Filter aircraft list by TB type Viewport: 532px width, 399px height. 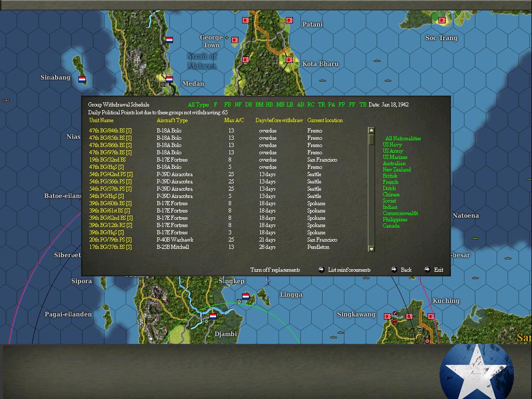coord(363,104)
